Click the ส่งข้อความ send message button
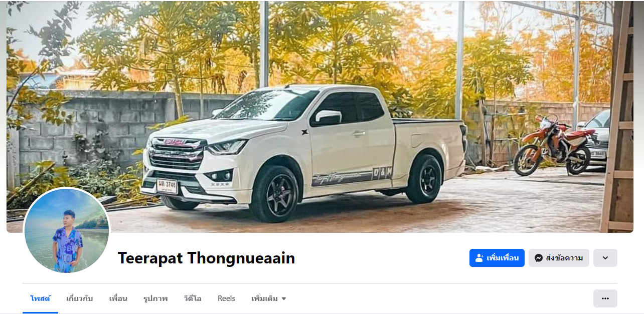The height and width of the screenshot is (314, 644). pyautogui.click(x=559, y=258)
